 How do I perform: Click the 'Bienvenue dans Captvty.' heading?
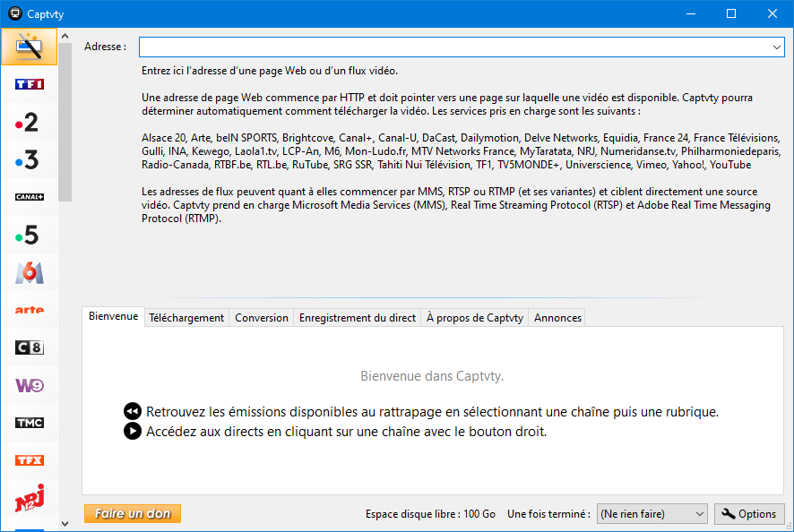click(432, 376)
